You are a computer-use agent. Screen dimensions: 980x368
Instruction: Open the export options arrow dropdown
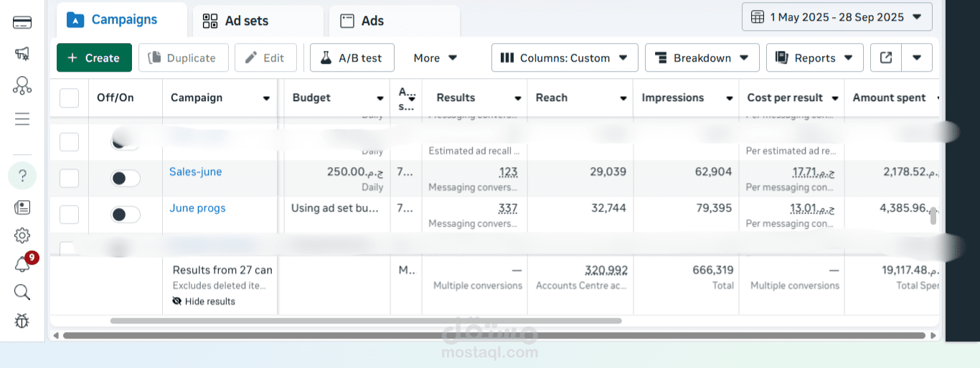coord(917,58)
